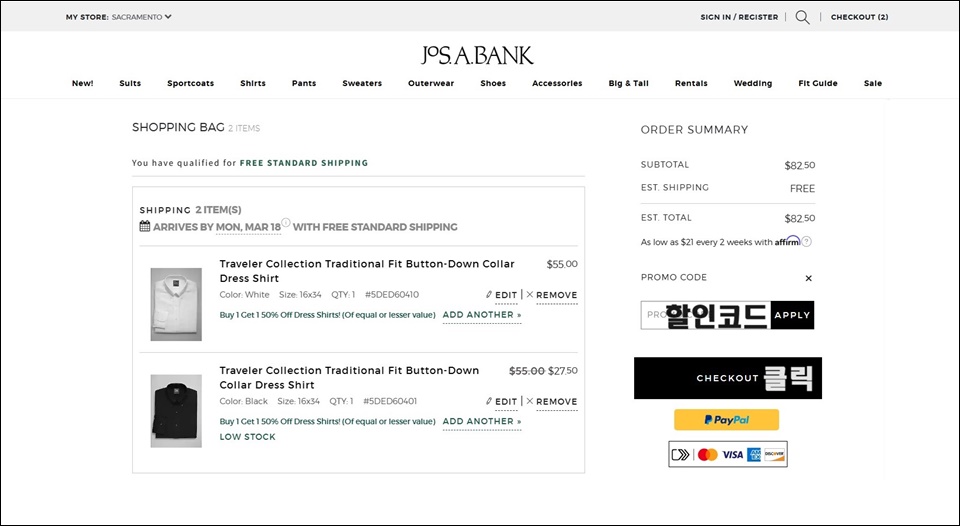Open the Fit Guide menu
This screenshot has height=526, width=960.
click(x=818, y=83)
